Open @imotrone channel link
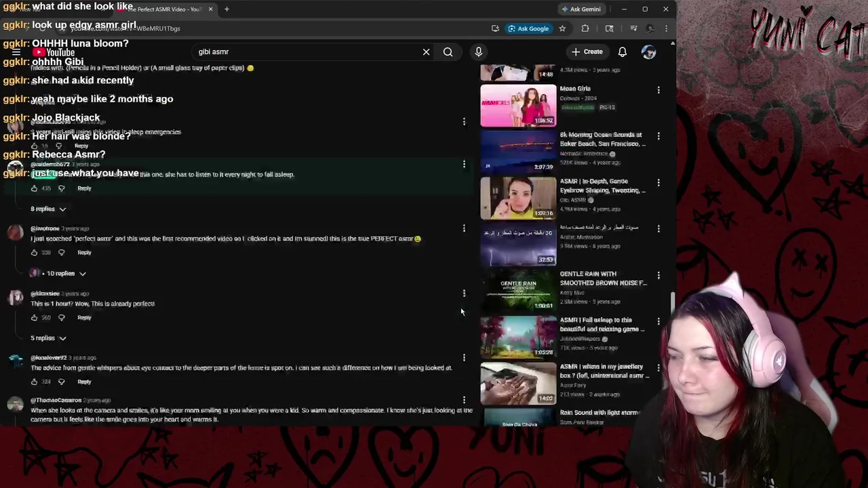Image resolution: width=868 pixels, height=488 pixels. [45, 228]
